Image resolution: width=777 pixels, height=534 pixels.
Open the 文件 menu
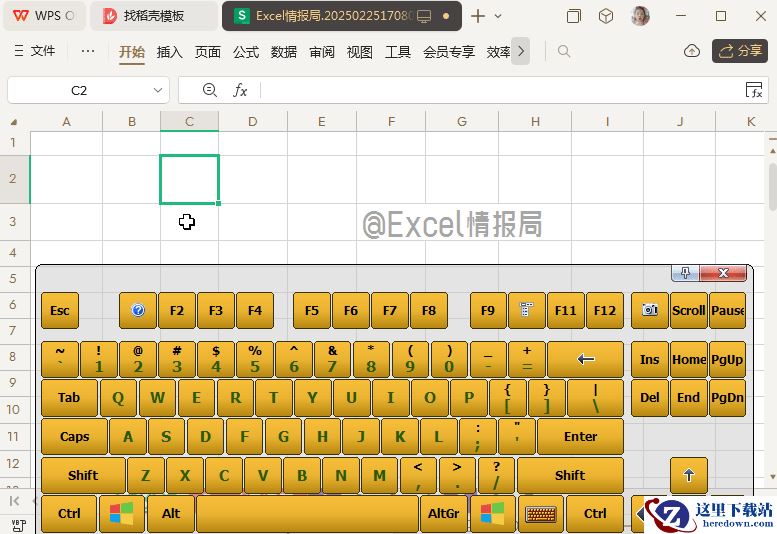(x=35, y=51)
